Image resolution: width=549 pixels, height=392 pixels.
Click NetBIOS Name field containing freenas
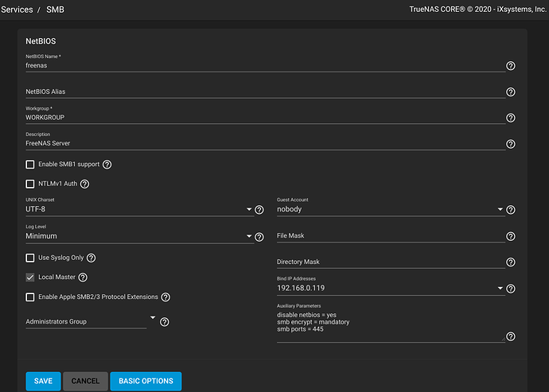pyautogui.click(x=266, y=65)
